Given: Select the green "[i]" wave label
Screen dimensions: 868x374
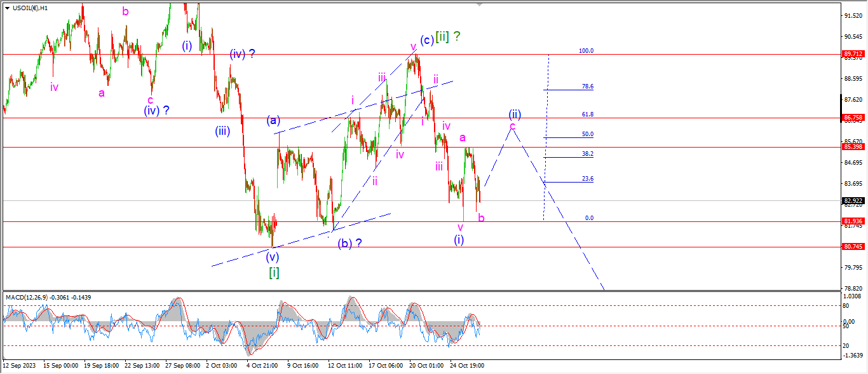Looking at the screenshot, I should pyautogui.click(x=274, y=273).
